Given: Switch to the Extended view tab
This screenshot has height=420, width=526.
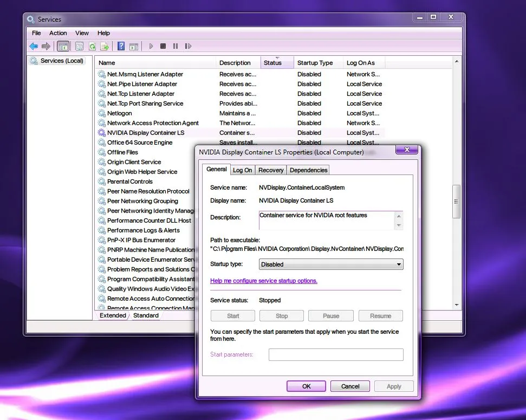Looking at the screenshot, I should point(113,315).
